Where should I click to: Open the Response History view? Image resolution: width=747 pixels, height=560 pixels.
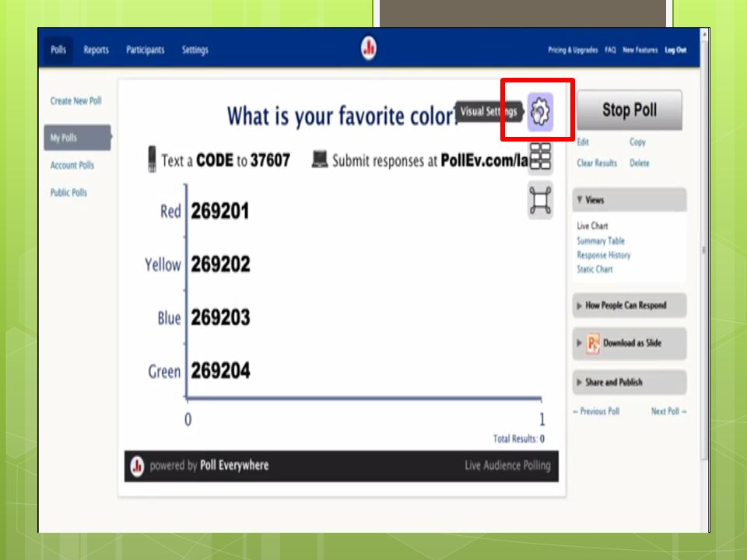(603, 255)
